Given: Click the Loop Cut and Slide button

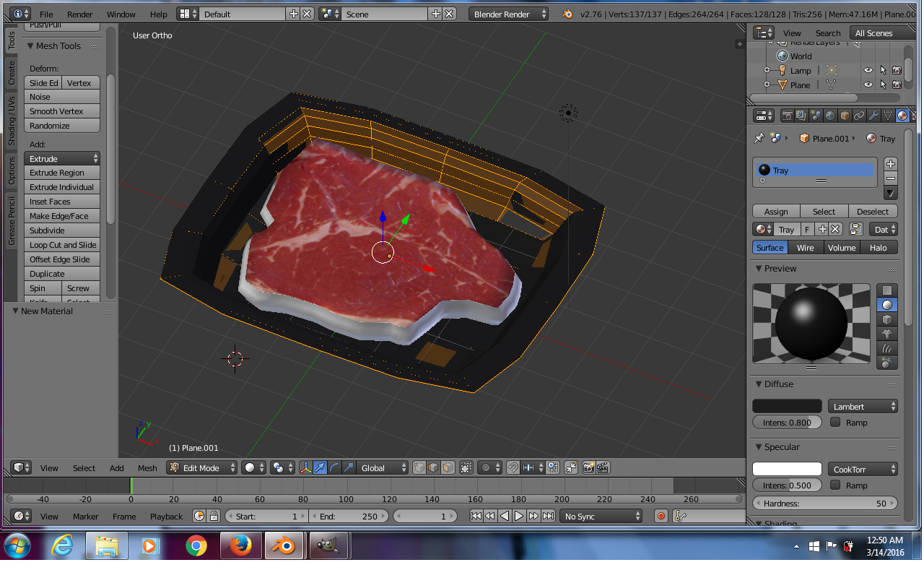Looking at the screenshot, I should point(62,245).
